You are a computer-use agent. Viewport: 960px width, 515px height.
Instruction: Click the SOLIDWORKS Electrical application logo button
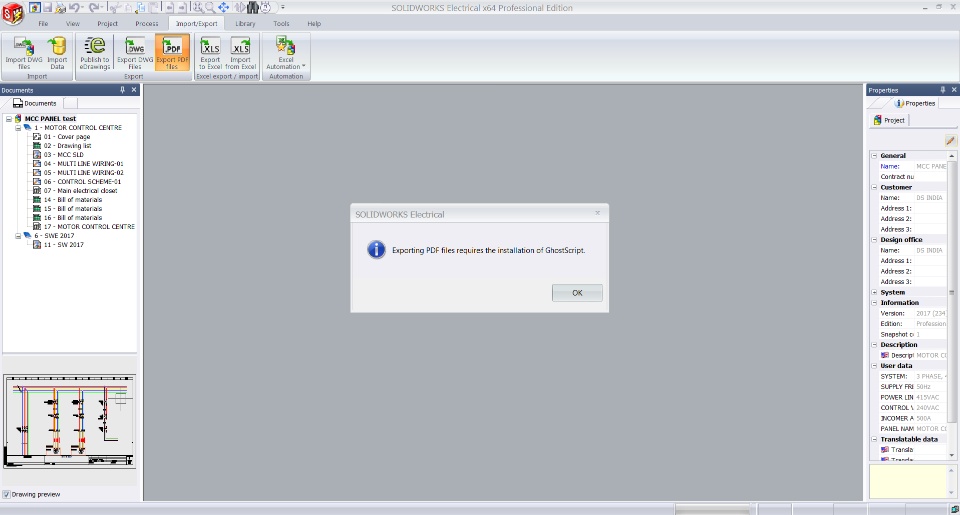pyautogui.click(x=12, y=13)
